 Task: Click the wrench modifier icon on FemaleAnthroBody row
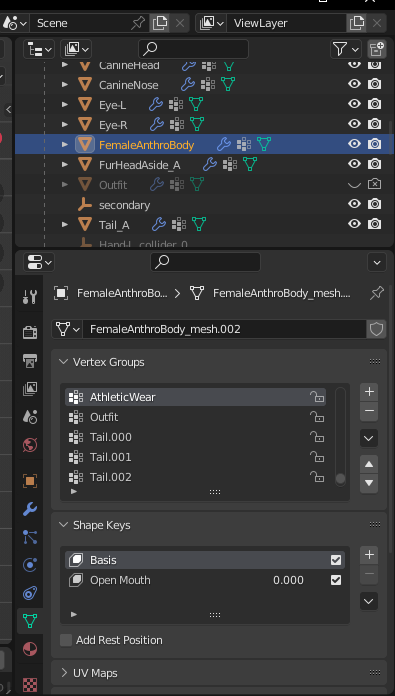tap(224, 144)
